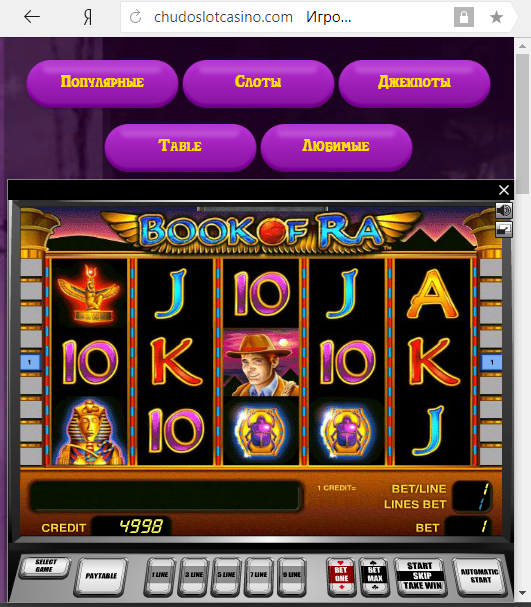Reload the page with the refresh icon
The image size is (531, 607).
135,17
